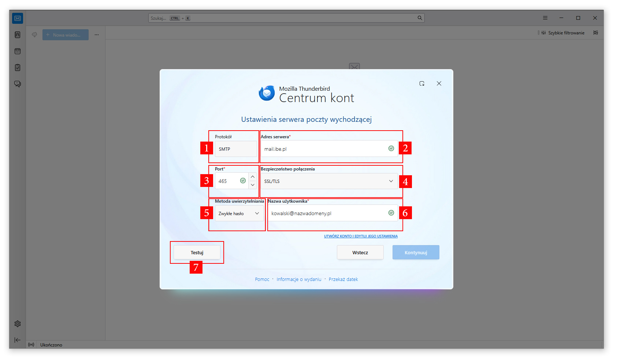
Task: Open the Chat sidebar icon
Action: (18, 84)
